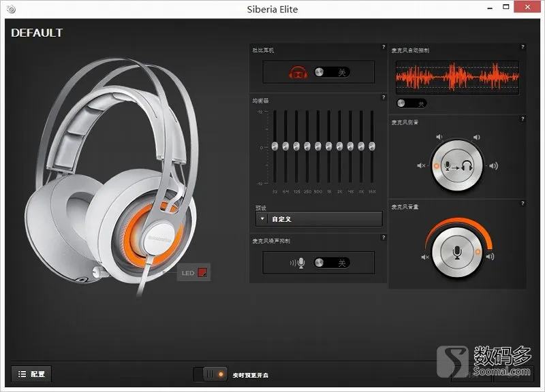The height and width of the screenshot is (392, 545).
Task: Click the 预设 preset label
Action: pos(261,208)
